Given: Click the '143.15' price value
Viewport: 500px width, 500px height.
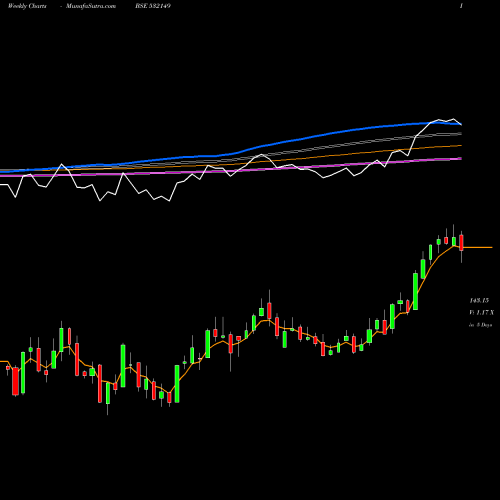Looking at the screenshot, I should click(x=479, y=300).
